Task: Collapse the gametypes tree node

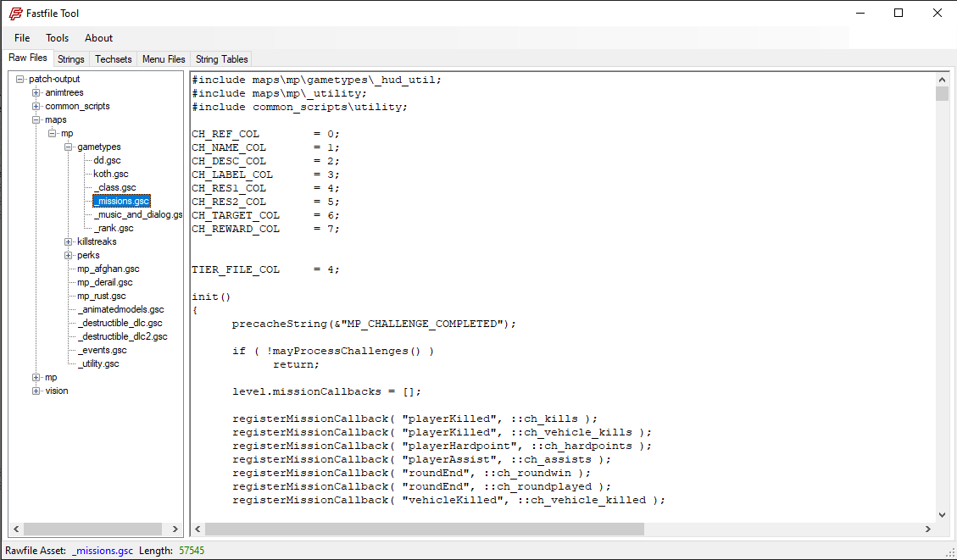Action: [x=69, y=147]
